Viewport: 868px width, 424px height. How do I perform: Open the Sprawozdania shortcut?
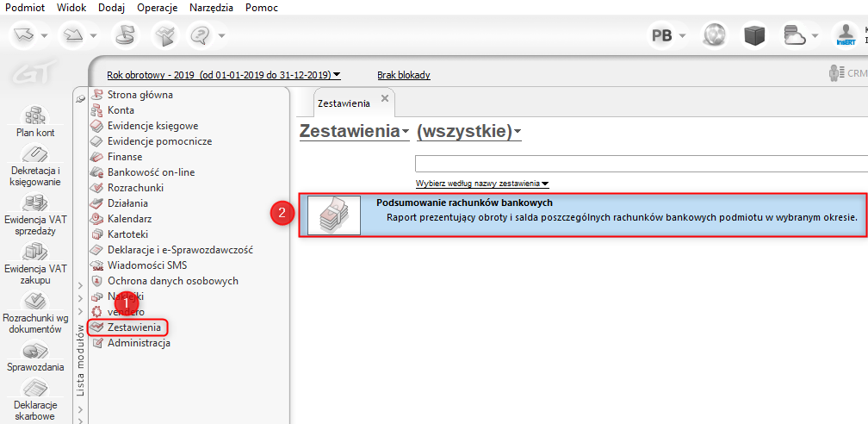tap(35, 357)
